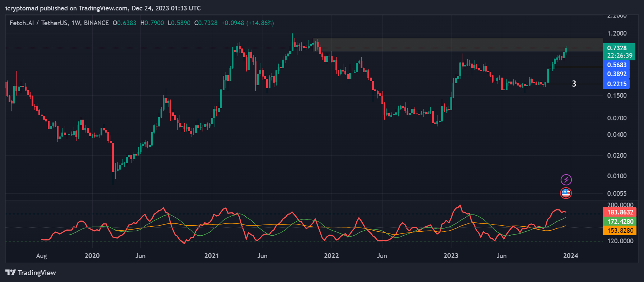
Task: Click the high price value H0.7900
Action: pyautogui.click(x=152, y=23)
